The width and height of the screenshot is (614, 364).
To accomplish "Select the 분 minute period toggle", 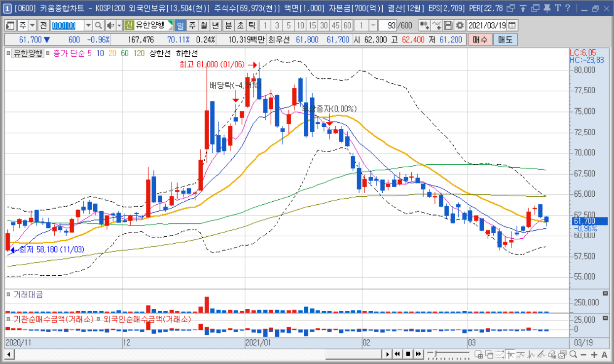I will [228, 25].
